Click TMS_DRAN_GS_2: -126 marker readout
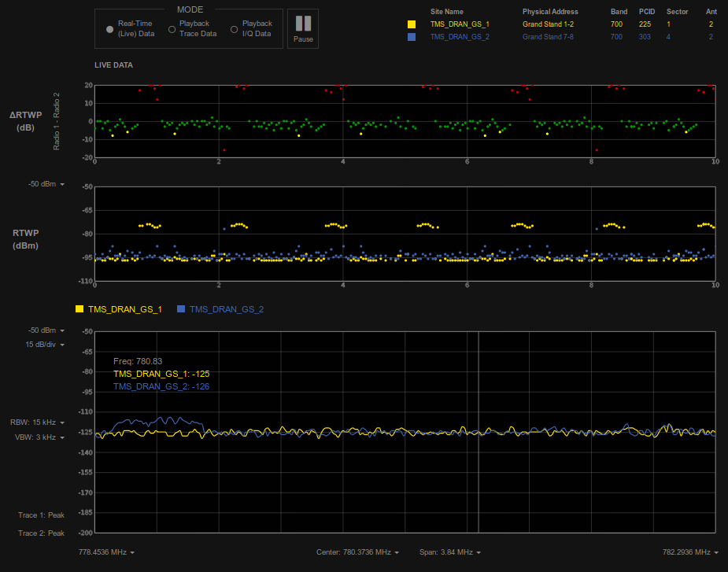Screen dimensions: 728x572 (161, 386)
